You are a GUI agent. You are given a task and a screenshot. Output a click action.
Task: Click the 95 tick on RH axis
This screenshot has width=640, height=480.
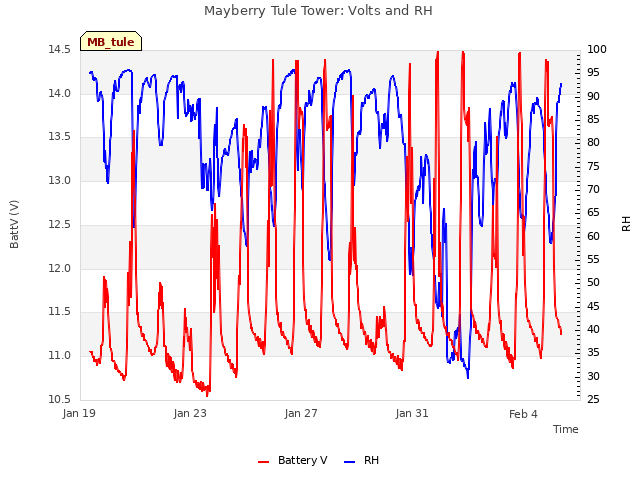[x=593, y=73]
